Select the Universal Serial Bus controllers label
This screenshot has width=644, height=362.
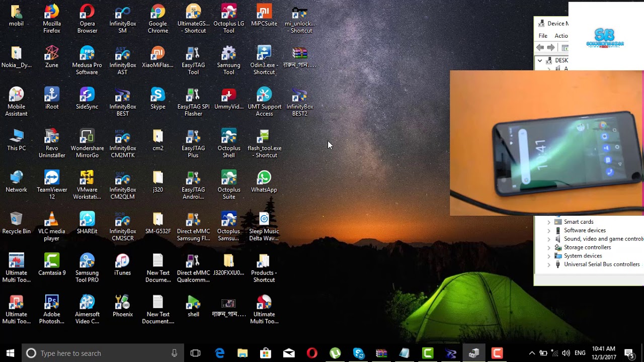click(602, 264)
